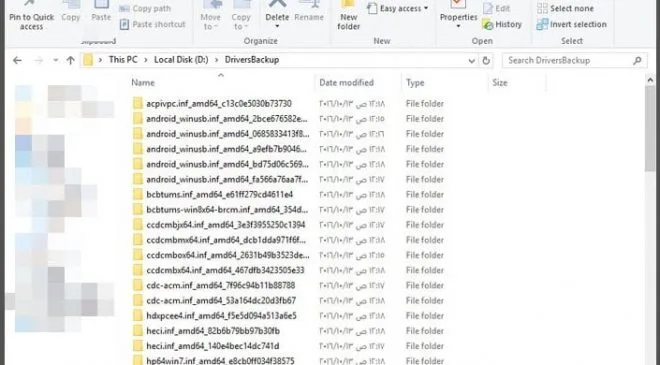Select heci.inf_amd64_140e4bec14dc741d folder
660x365 pixels.
pos(213,346)
